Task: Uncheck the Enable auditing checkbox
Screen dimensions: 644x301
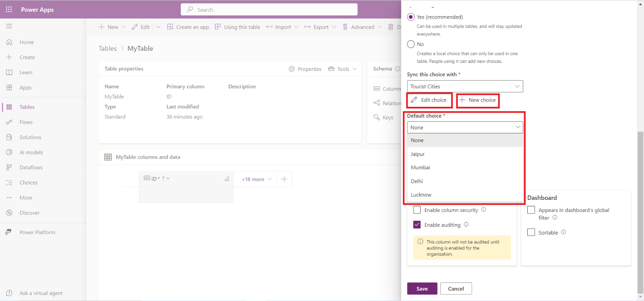Action: point(417,225)
